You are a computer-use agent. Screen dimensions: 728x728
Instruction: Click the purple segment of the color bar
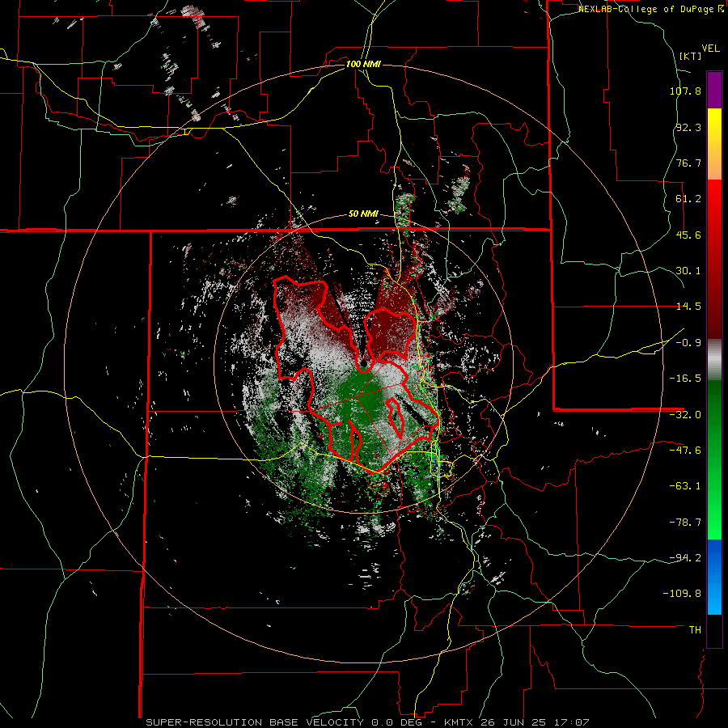click(714, 91)
